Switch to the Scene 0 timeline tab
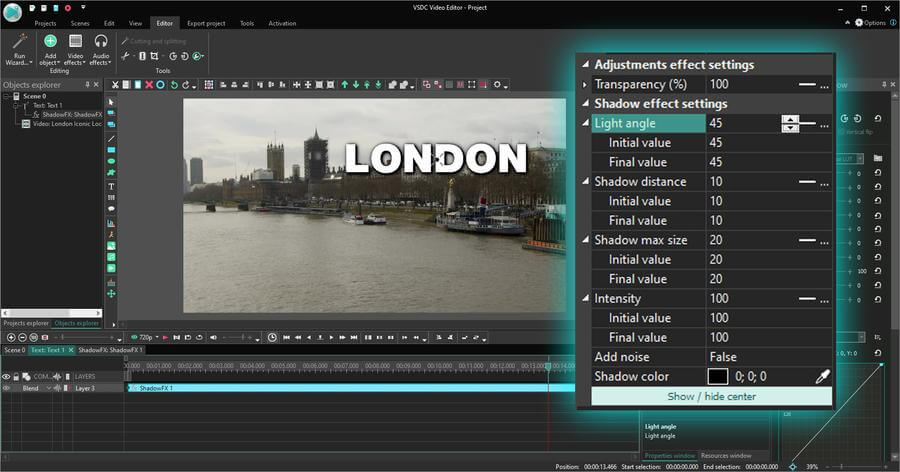The image size is (900, 472). click(x=14, y=350)
